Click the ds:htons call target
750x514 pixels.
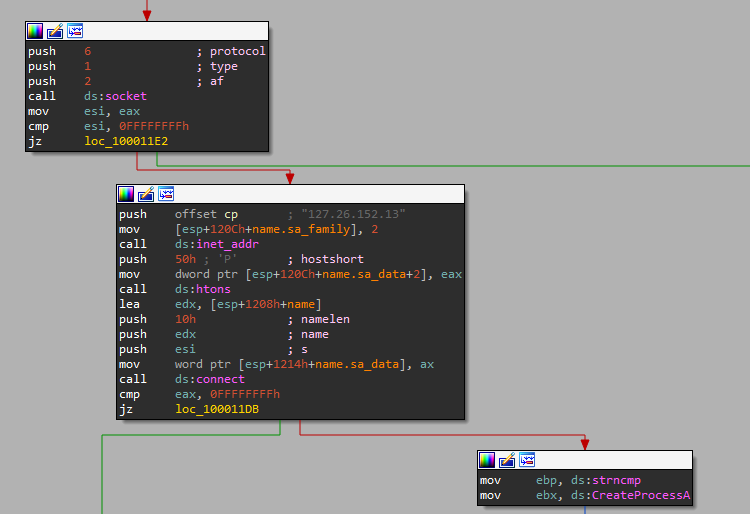(x=202, y=289)
